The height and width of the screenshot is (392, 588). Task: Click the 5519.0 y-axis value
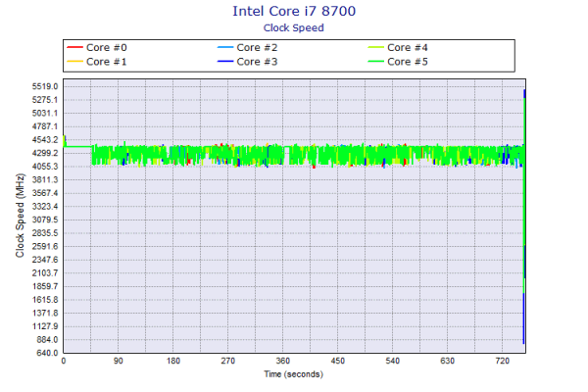pyautogui.click(x=45, y=86)
